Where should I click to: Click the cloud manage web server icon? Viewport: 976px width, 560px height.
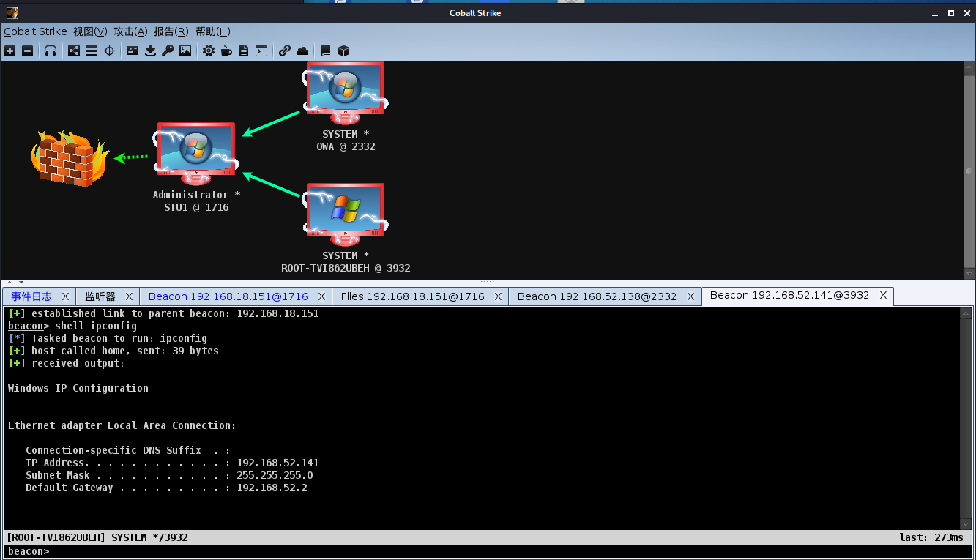[302, 51]
